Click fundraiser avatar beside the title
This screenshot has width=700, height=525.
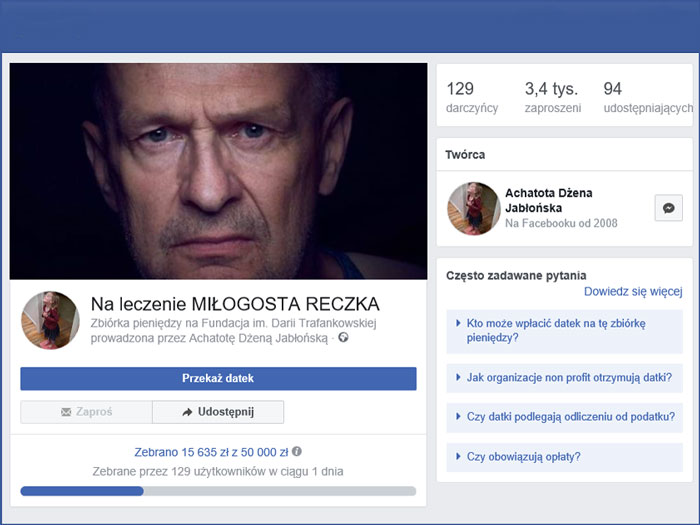(x=50, y=320)
